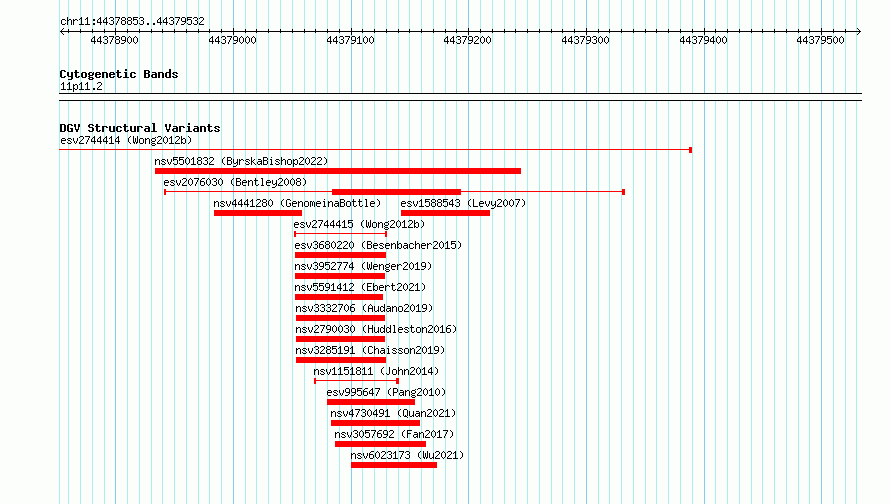Select the 11p11.2 band label
This screenshot has height=504, width=890.
pos(81,86)
